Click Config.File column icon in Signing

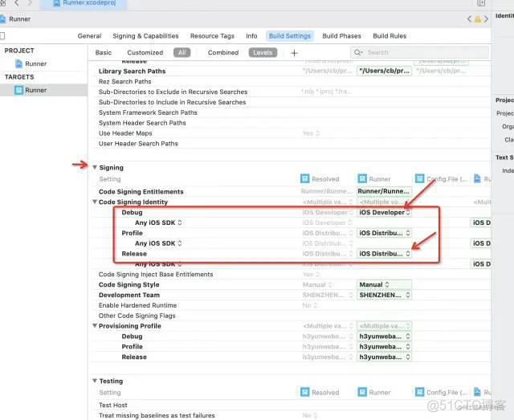click(419, 179)
